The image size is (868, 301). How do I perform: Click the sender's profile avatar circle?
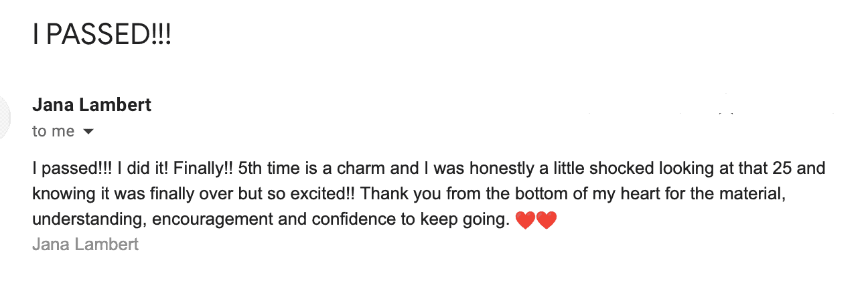click(x=4, y=117)
